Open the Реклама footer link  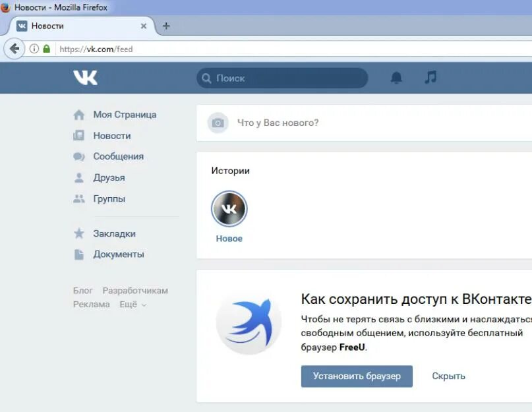coord(91,305)
